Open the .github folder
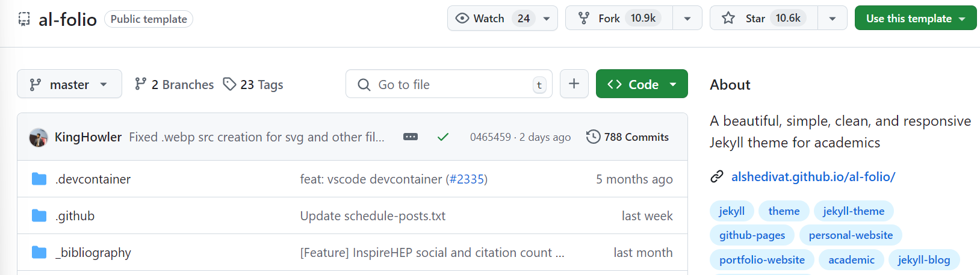This screenshot has width=980, height=275. click(x=75, y=216)
